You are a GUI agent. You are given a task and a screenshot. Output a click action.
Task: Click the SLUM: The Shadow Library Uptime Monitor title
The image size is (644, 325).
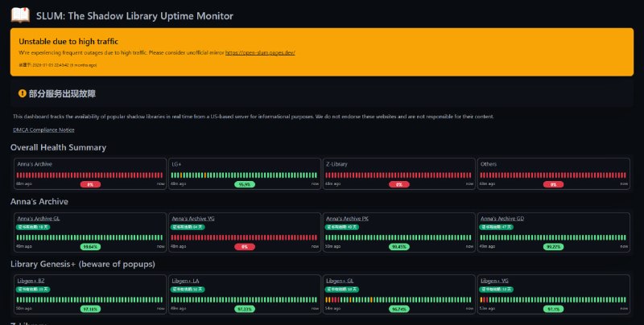pos(134,16)
